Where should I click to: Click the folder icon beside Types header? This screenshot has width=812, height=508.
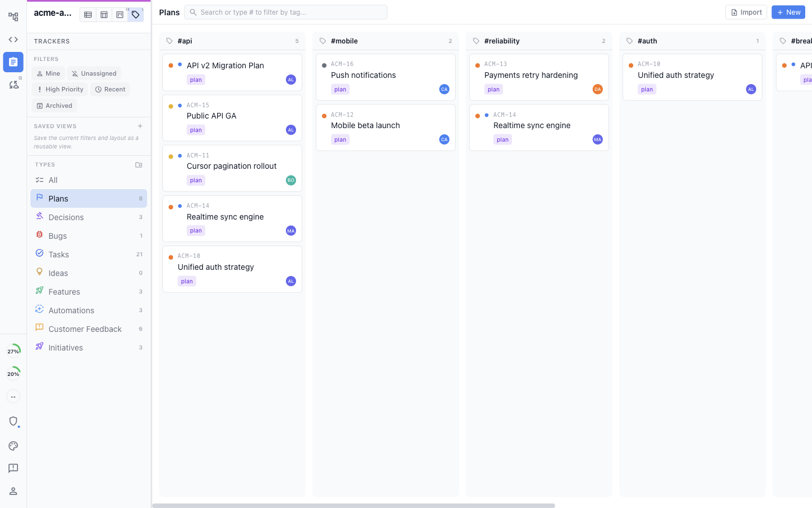139,165
